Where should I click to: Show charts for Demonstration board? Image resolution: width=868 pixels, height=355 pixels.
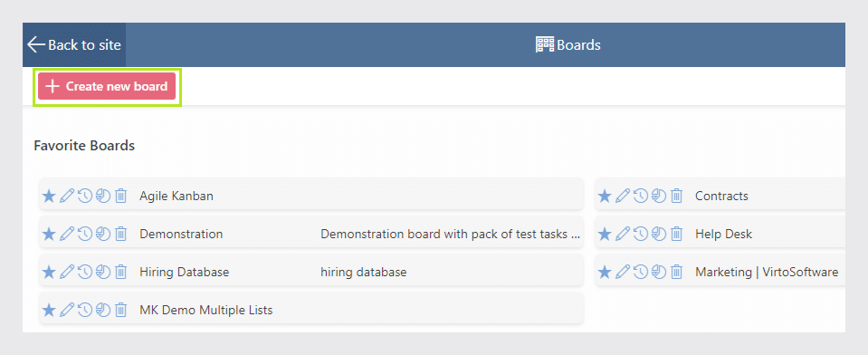tap(103, 234)
